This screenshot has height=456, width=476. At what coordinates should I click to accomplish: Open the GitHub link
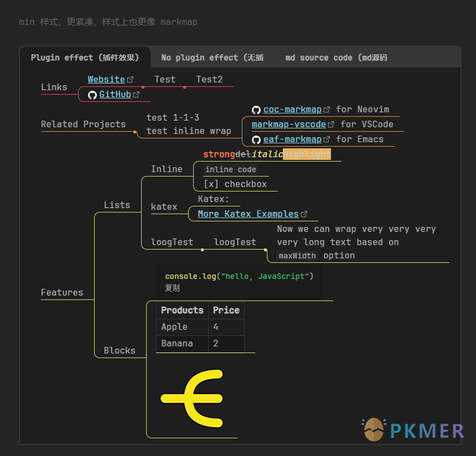115,95
